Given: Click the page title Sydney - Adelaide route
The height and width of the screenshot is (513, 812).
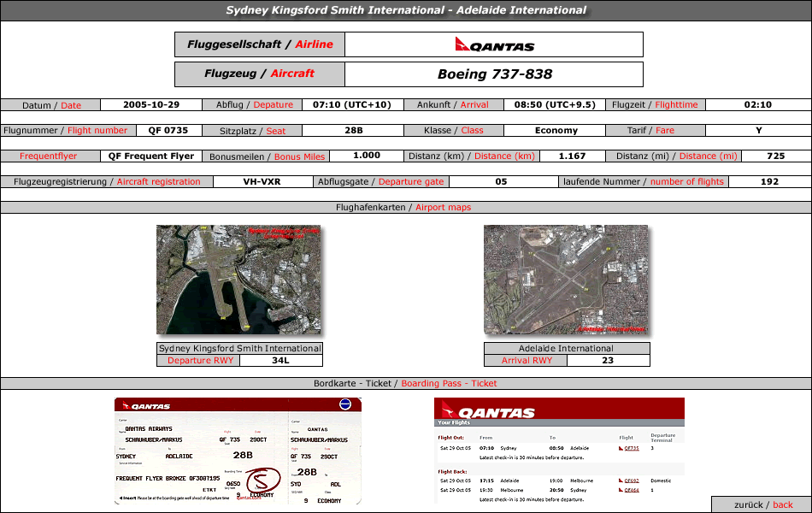Looking at the screenshot, I should click(x=406, y=10).
